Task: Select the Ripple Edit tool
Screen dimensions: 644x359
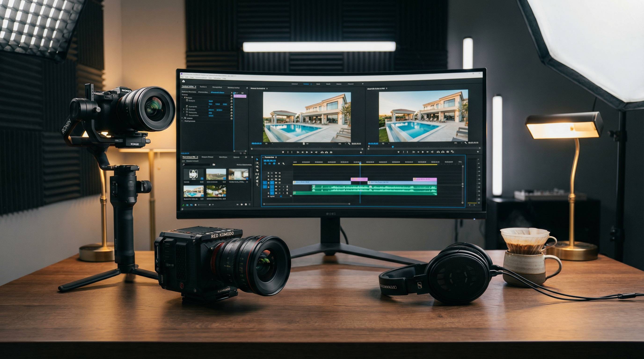Action: (x=257, y=167)
